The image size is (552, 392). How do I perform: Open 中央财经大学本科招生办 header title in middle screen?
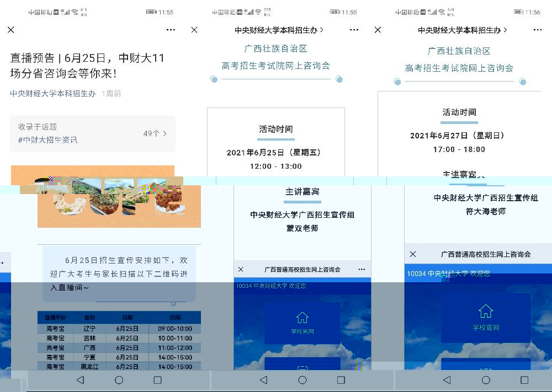tap(279, 30)
